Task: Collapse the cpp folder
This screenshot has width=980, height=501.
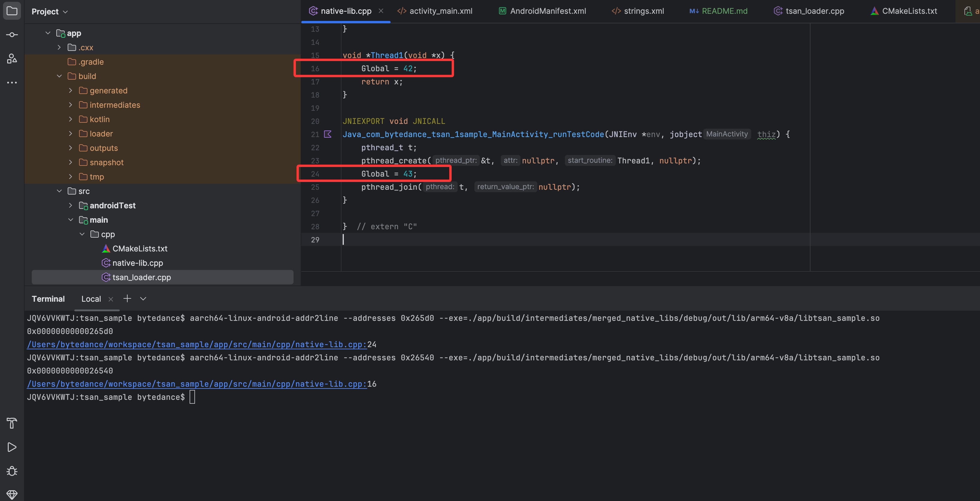Action: pyautogui.click(x=82, y=234)
